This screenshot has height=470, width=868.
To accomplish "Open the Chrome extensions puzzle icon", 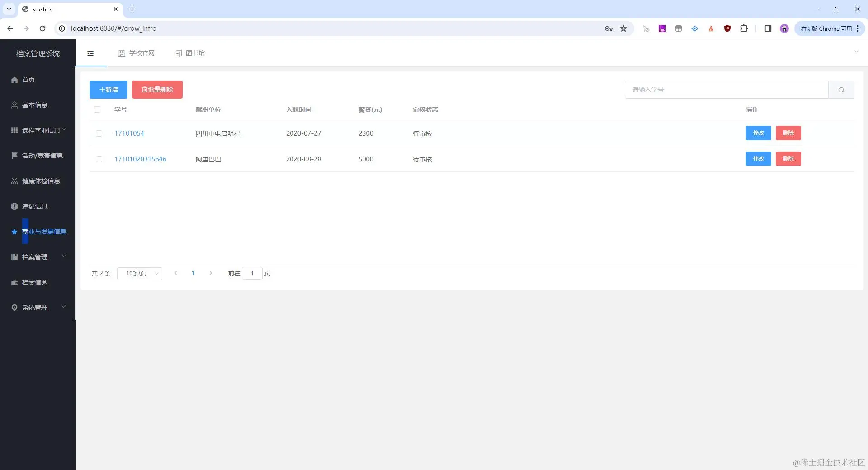I will 744,28.
